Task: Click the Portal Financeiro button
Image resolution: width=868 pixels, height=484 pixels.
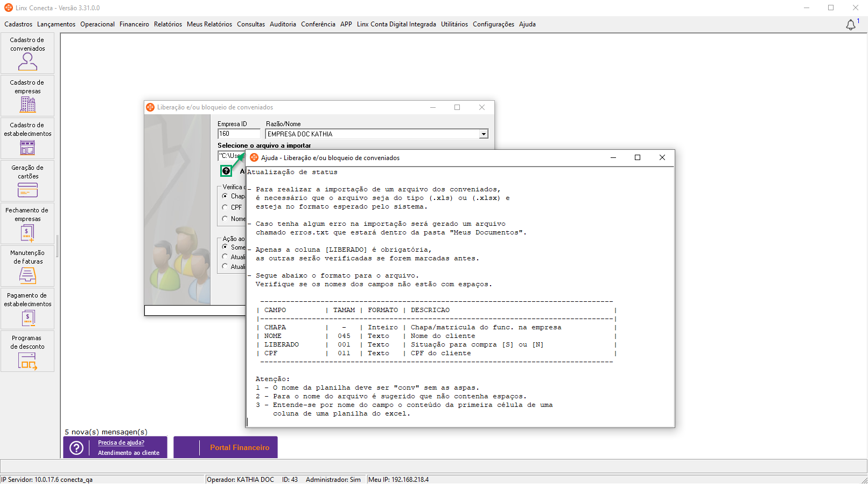Action: coord(226,447)
